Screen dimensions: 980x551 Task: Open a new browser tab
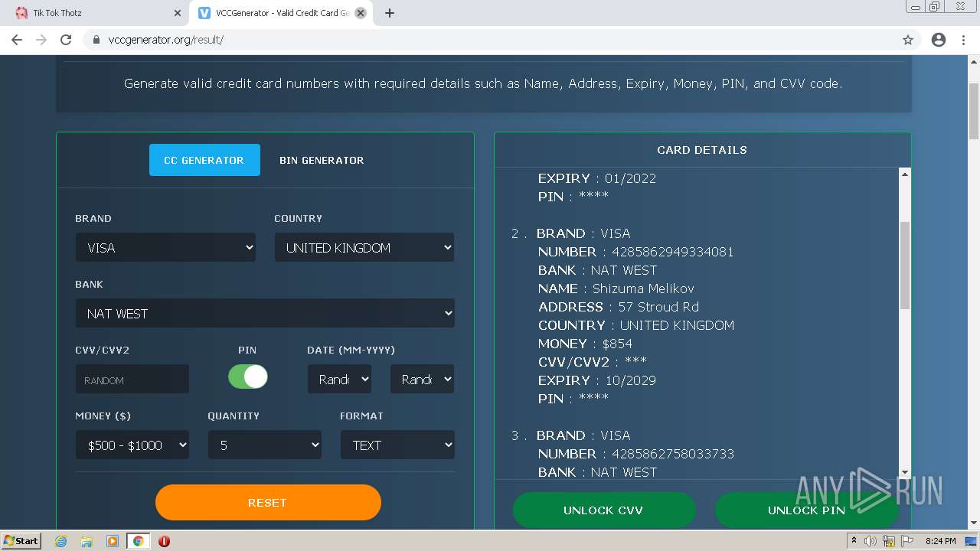pos(390,13)
